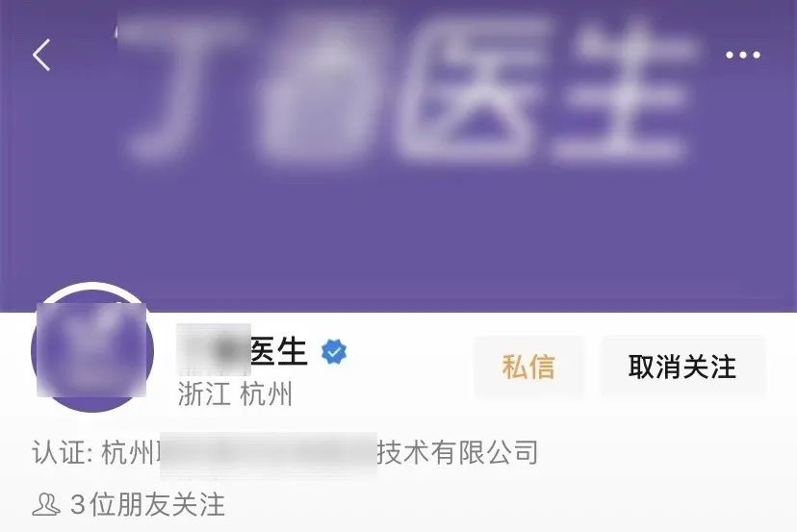Tap the blurred company name section
Viewport: 797px width, 532px height.
click(269, 455)
